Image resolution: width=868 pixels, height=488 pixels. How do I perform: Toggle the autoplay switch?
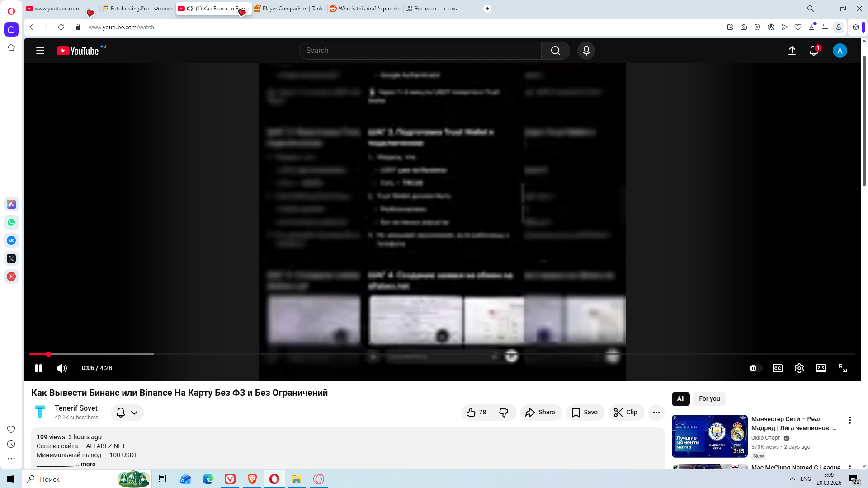(x=755, y=368)
